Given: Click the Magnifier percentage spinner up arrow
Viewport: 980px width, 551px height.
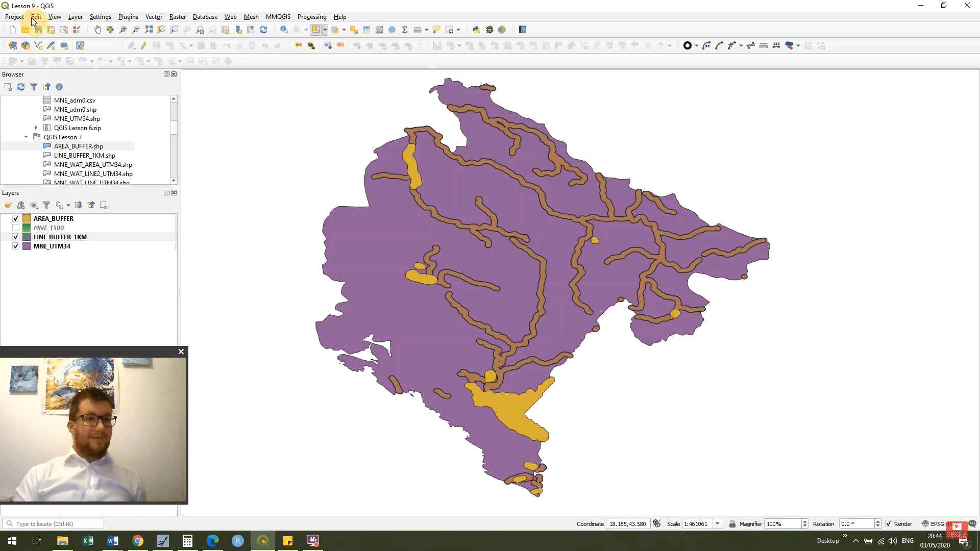Looking at the screenshot, I should [805, 521].
